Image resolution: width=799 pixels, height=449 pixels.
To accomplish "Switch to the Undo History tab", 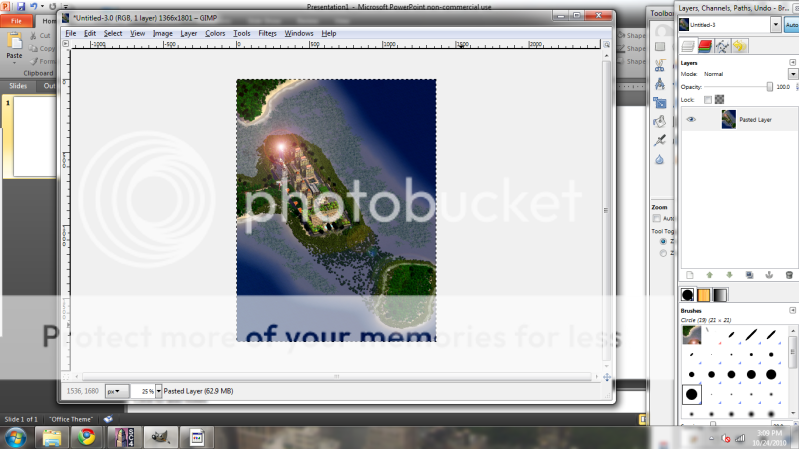I will tap(740, 46).
